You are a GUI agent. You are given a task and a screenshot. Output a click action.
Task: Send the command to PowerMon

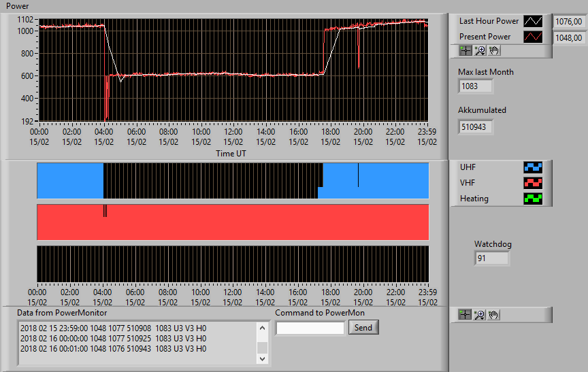363,327
